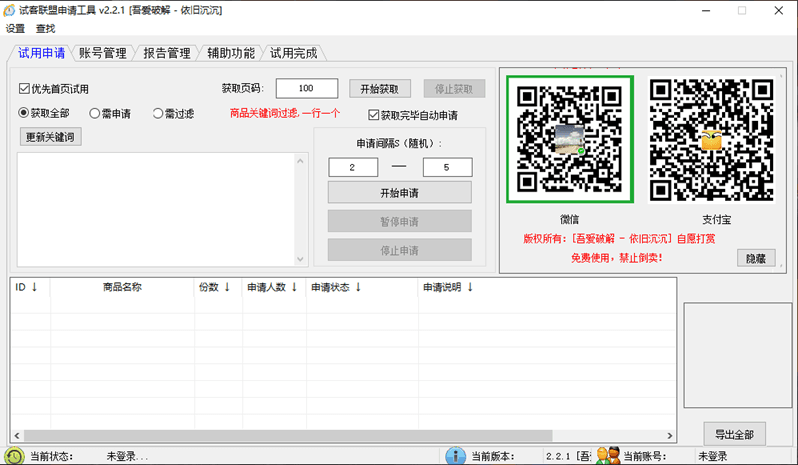Click keyword area scroll up arrow
This screenshot has height=465, width=798.
point(300,161)
